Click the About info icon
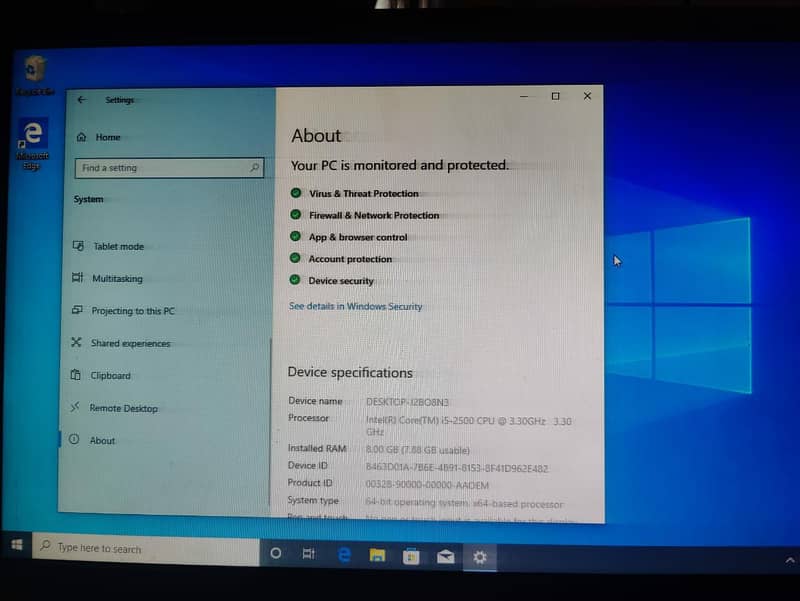 pos(74,439)
